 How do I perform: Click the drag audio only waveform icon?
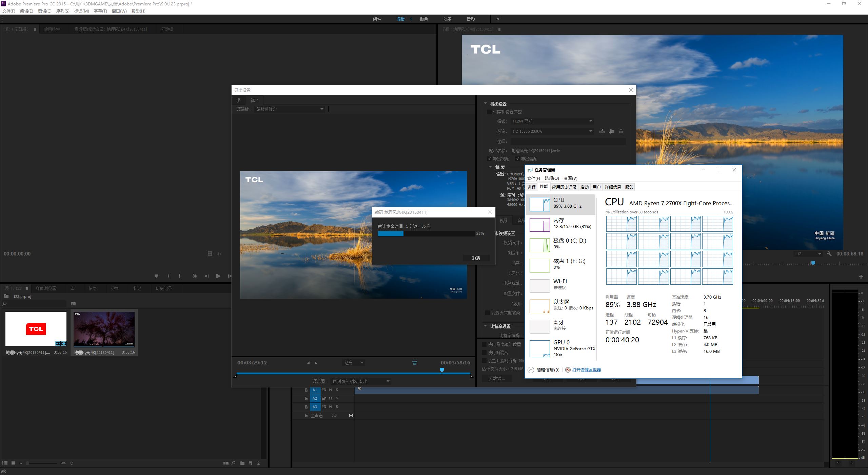pos(219,254)
